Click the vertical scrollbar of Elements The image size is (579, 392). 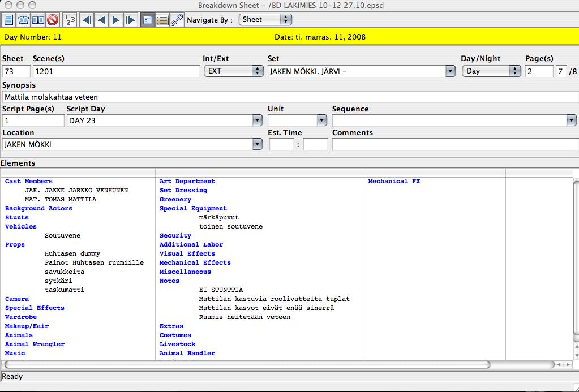(x=576, y=257)
